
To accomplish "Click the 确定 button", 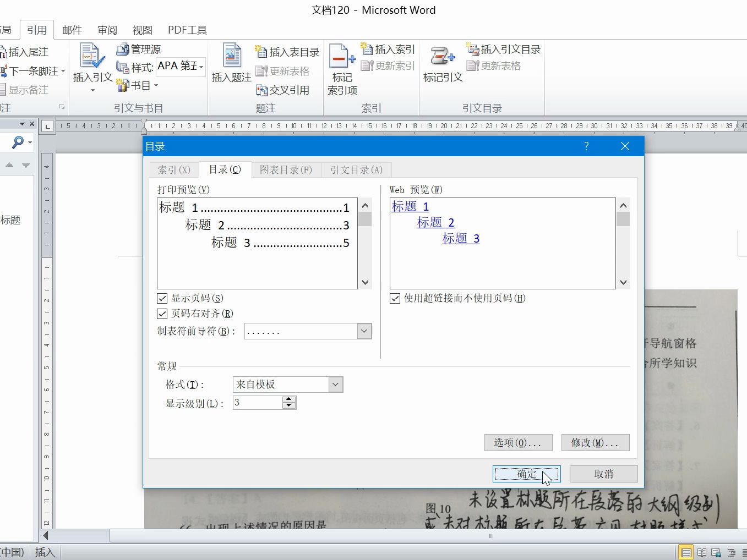I will coord(526,474).
